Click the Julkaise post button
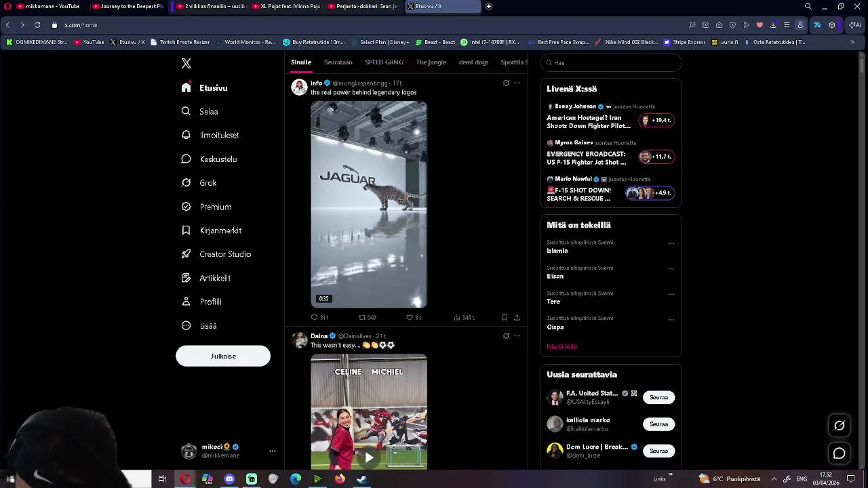The height and width of the screenshot is (488, 868). pos(223,356)
